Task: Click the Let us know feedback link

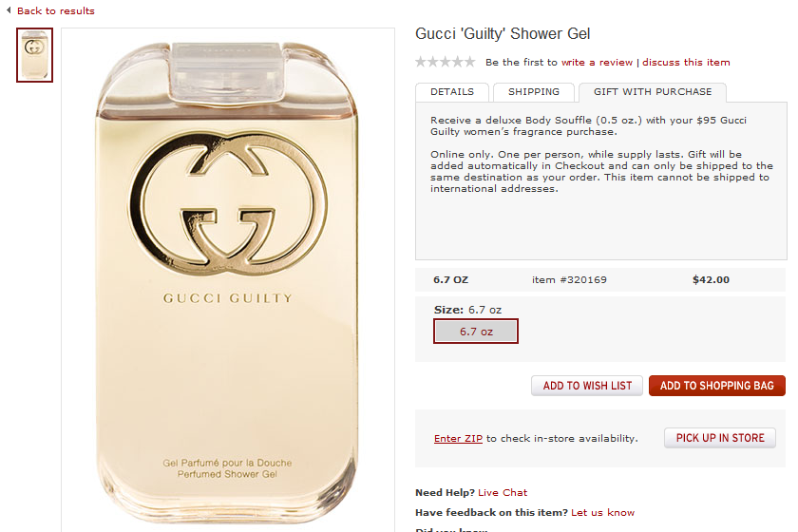Action: (x=602, y=512)
